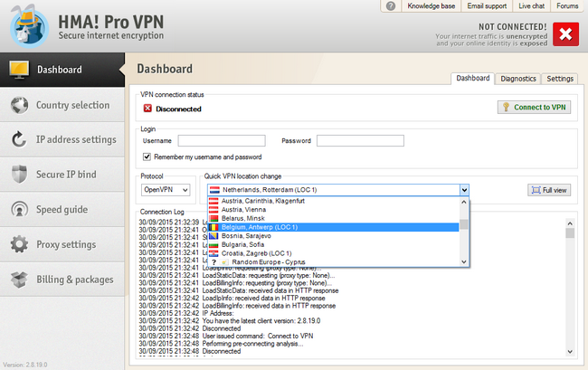Viewport: 588px width, 370px height.
Task: Collapse the VPN location dropdown arrow
Action: (x=464, y=190)
